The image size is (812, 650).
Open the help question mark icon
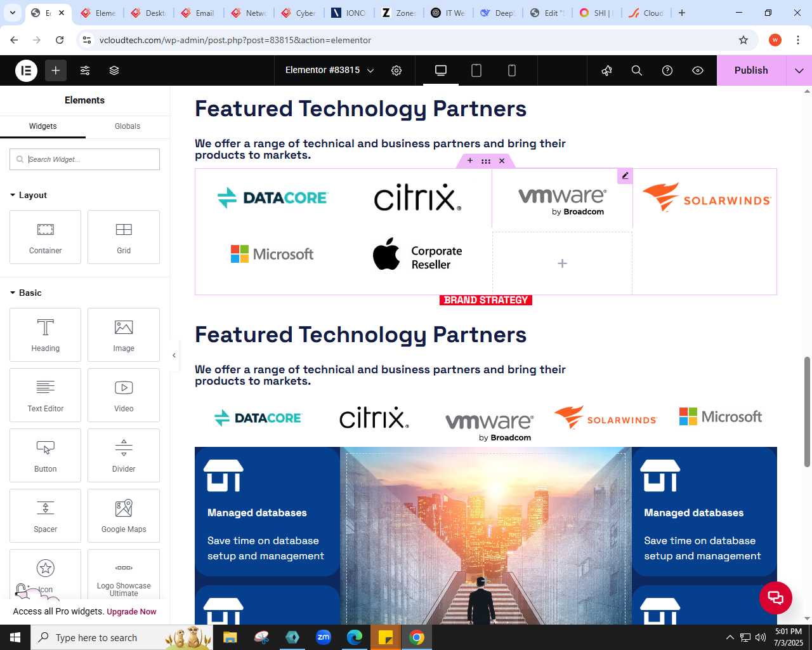pyautogui.click(x=667, y=70)
